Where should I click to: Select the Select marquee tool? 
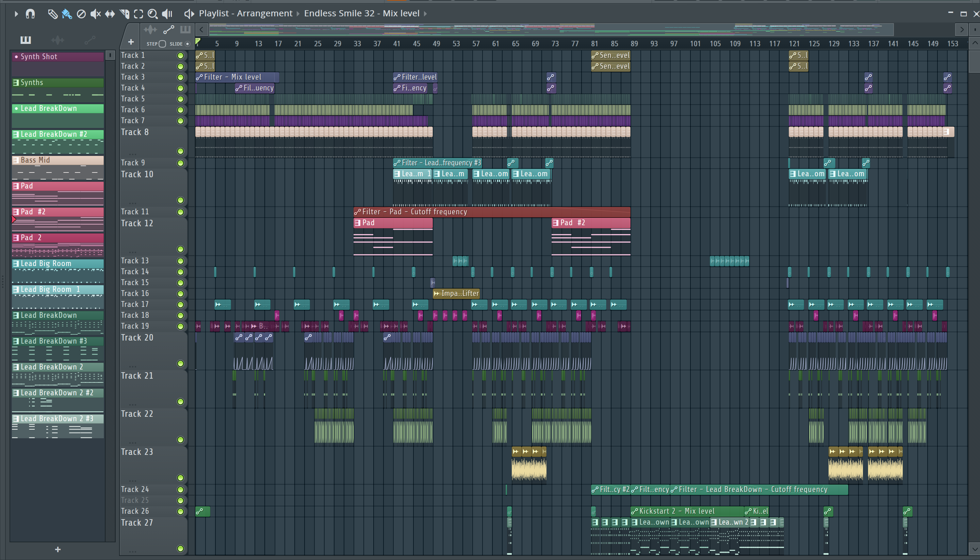(x=138, y=14)
